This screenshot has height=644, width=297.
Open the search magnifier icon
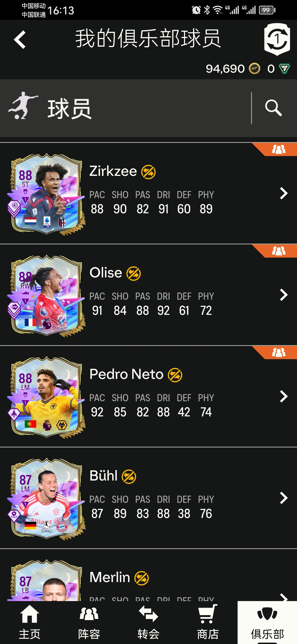[273, 108]
